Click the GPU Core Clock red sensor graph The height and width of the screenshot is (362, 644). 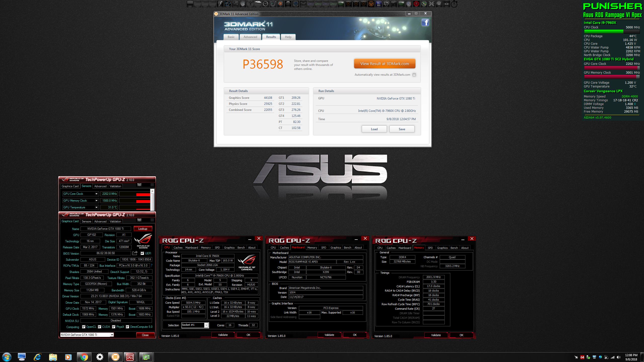[135, 194]
